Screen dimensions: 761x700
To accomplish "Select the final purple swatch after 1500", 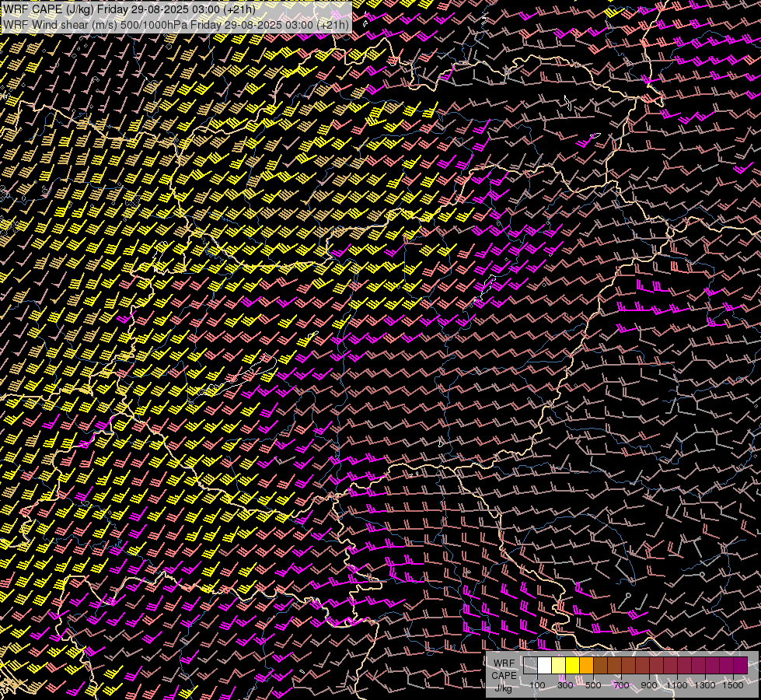I will click(x=741, y=666).
